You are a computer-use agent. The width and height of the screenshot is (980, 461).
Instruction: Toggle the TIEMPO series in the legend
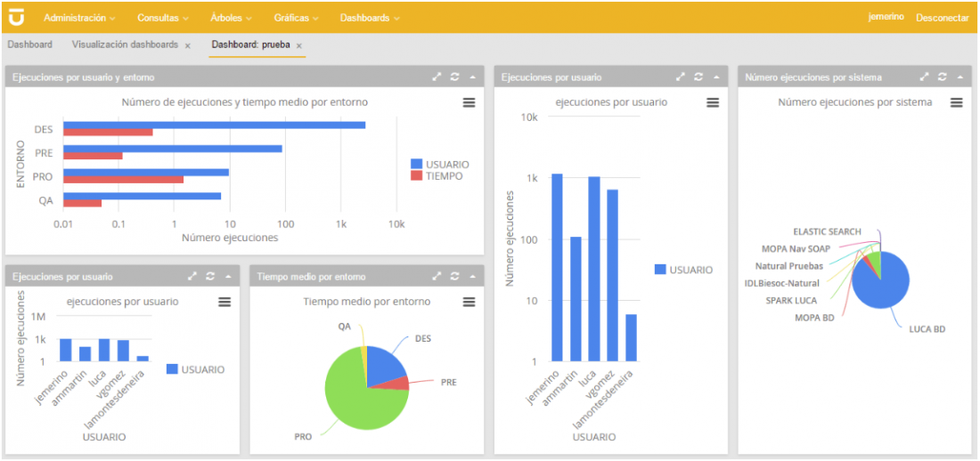tap(438, 176)
